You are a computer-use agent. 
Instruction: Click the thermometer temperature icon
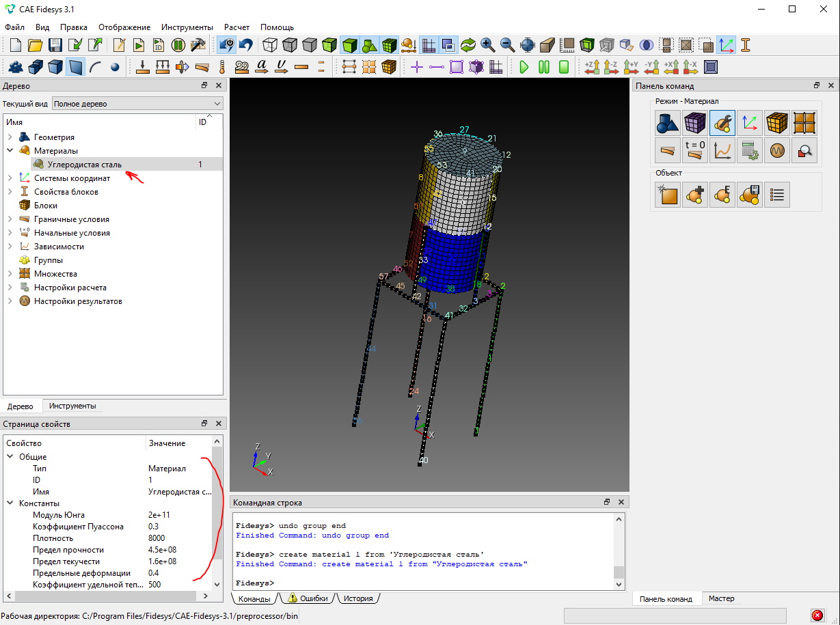point(221,67)
